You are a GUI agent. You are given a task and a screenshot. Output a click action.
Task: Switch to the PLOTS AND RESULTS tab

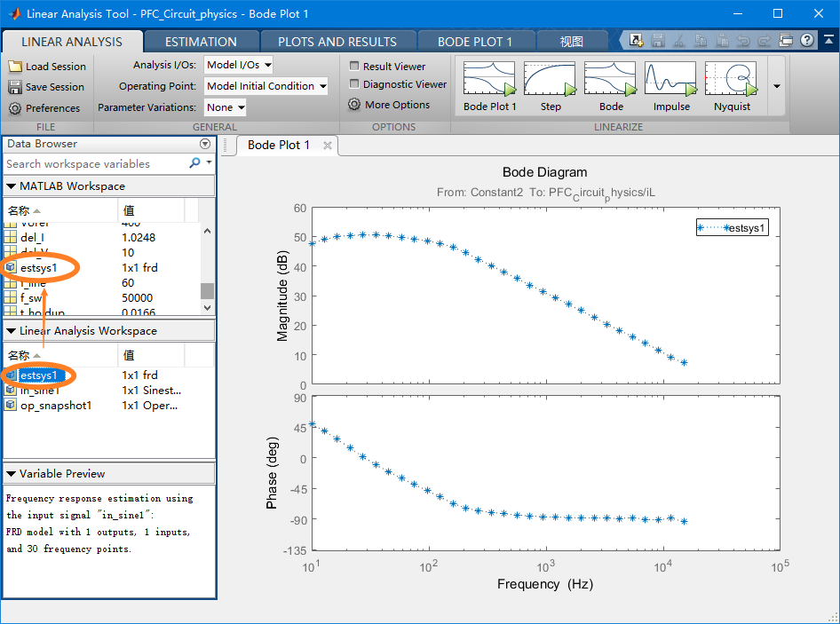click(x=337, y=42)
